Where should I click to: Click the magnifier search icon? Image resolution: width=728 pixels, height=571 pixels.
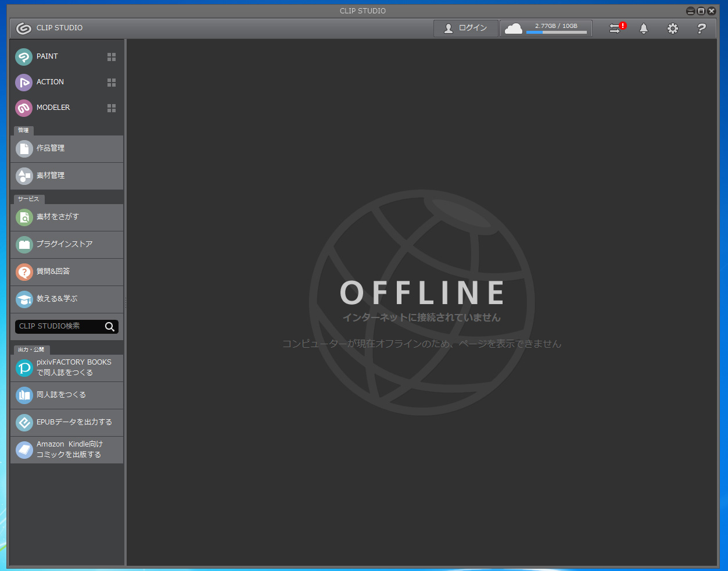coord(110,327)
